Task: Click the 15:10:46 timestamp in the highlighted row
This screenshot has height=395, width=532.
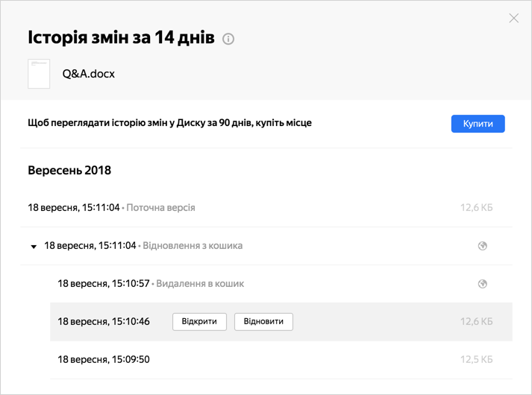Action: [x=104, y=321]
